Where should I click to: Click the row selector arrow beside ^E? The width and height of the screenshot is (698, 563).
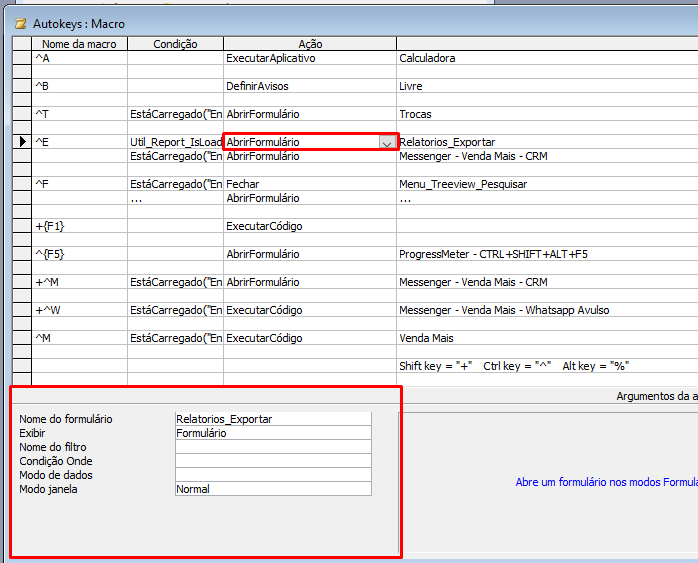pos(22,142)
